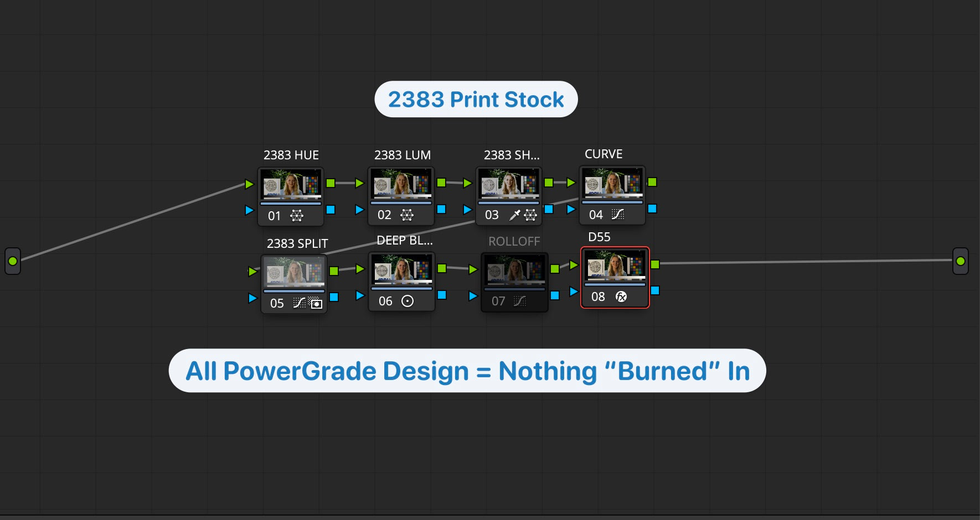Click the green node tree output on right edge
The width and height of the screenshot is (980, 520).
(961, 261)
